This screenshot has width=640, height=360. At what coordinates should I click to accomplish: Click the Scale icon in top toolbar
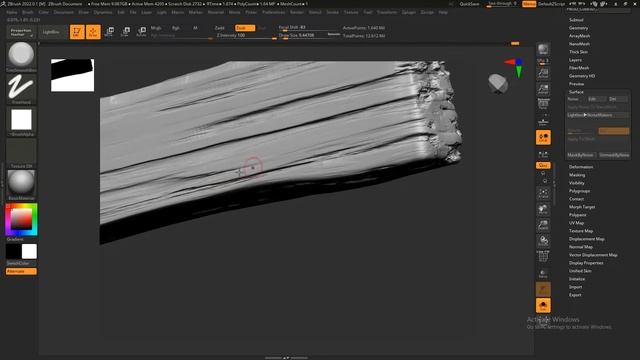(x=125, y=32)
